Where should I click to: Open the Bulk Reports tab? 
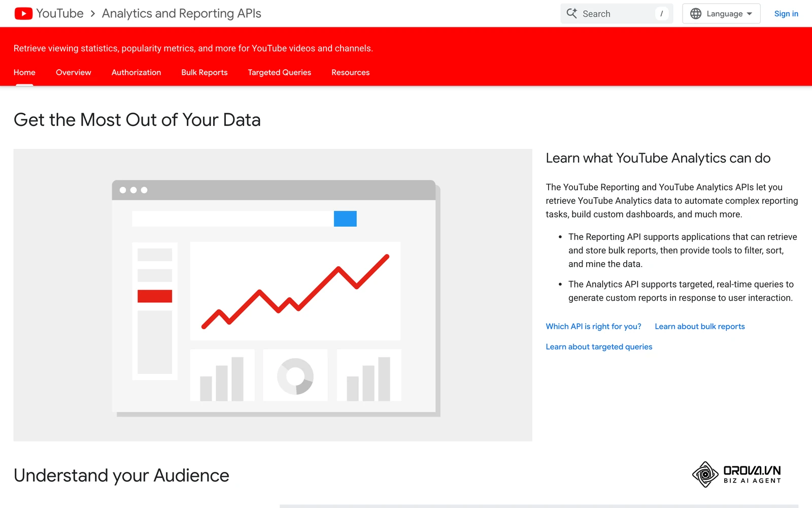click(x=205, y=73)
